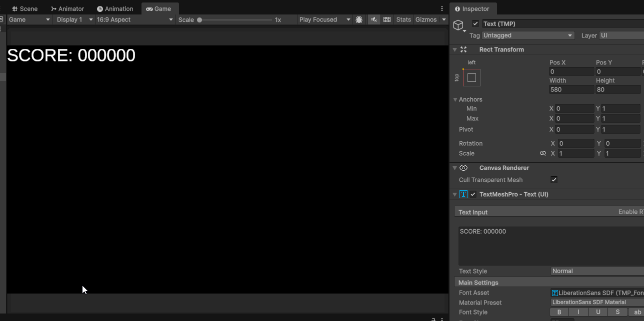Disable the TextMeshPro component checkbox
Image resolution: width=644 pixels, height=321 pixels.
(x=473, y=194)
